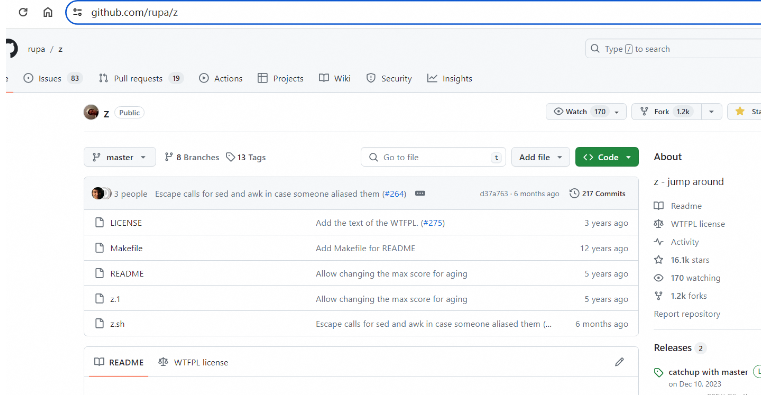761x395 pixels.
Task: Open Activity link in About sidebar
Action: [677, 242]
